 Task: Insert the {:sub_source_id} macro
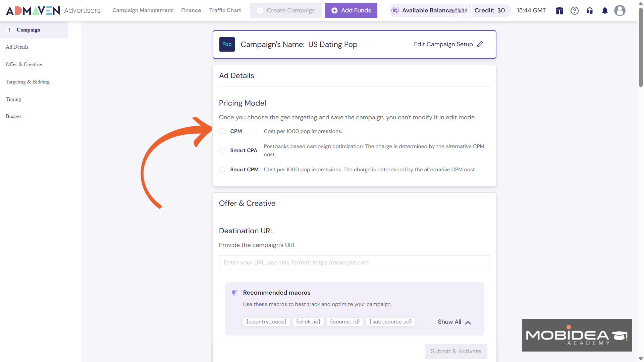[390, 322]
